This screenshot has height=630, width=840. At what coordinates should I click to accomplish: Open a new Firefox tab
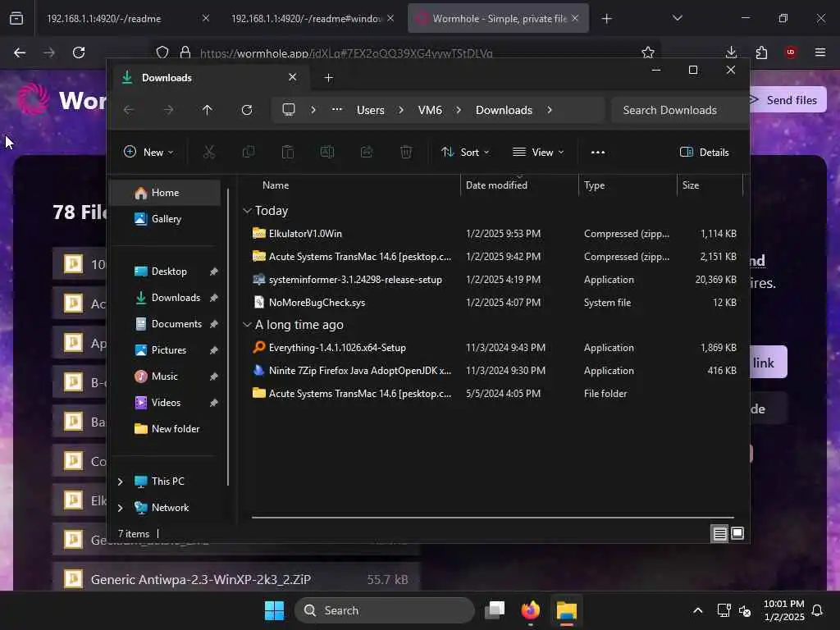606,19
